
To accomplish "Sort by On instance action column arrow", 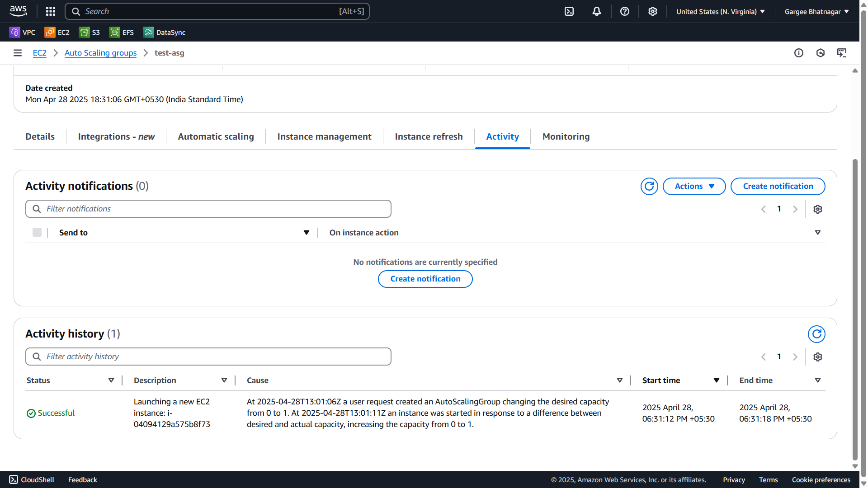I will (817, 232).
